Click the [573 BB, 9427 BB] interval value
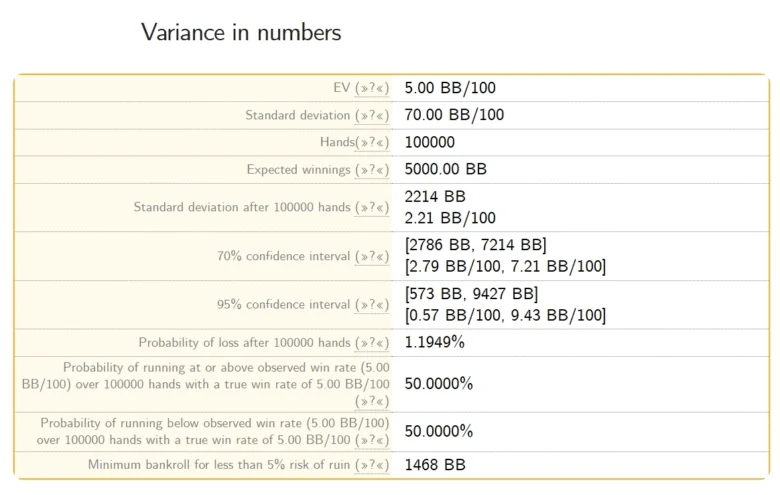 [x=471, y=293]
